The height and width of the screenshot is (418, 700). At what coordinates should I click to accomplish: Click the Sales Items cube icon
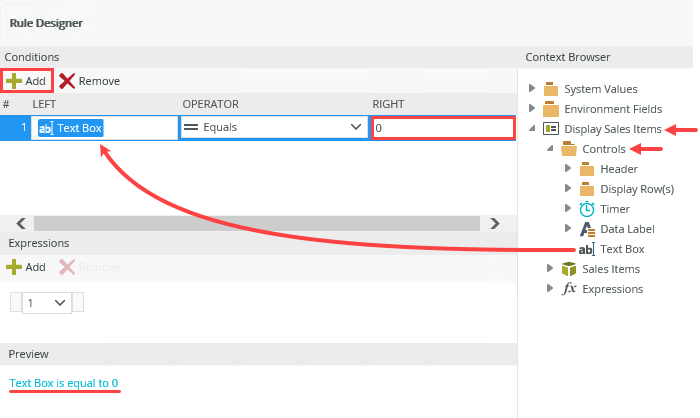coord(569,269)
